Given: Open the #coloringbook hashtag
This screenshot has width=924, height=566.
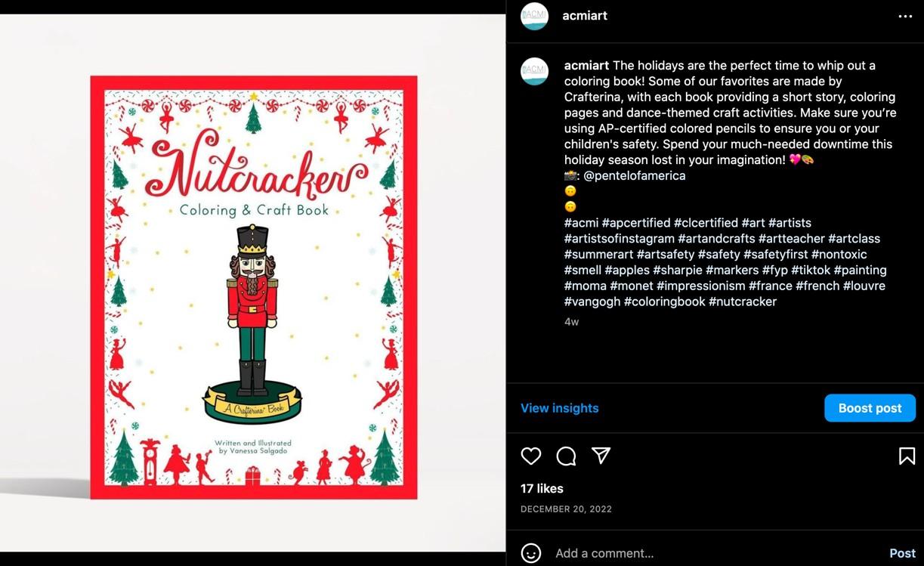Looking at the screenshot, I should pos(664,302).
